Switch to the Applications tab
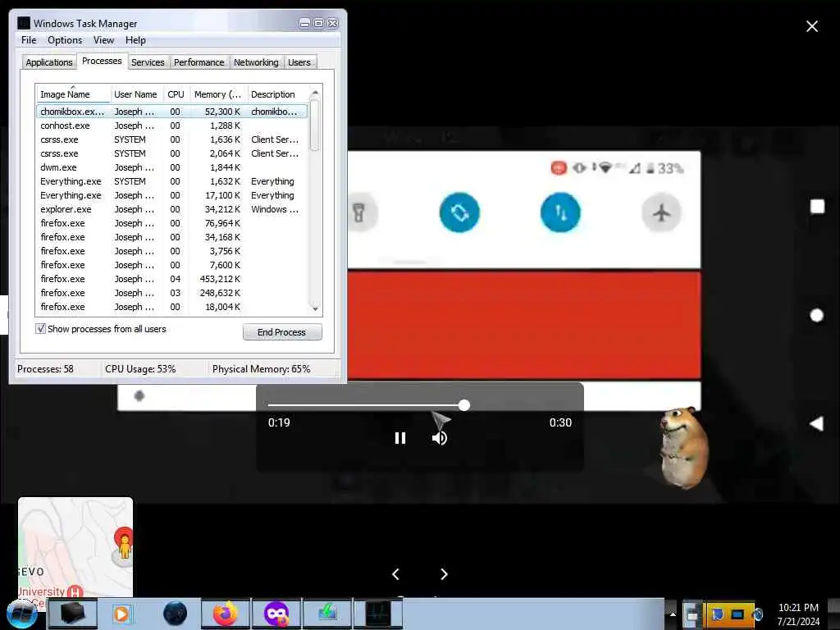840x630 pixels. tap(49, 62)
